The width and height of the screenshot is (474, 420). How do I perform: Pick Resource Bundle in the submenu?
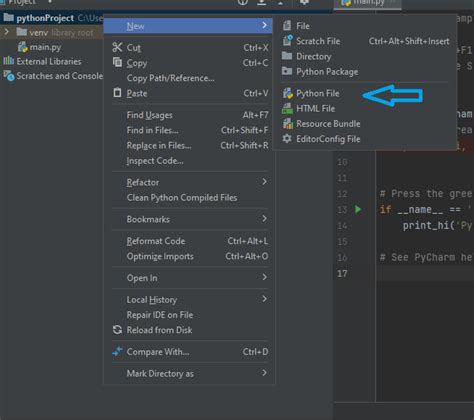364,124
